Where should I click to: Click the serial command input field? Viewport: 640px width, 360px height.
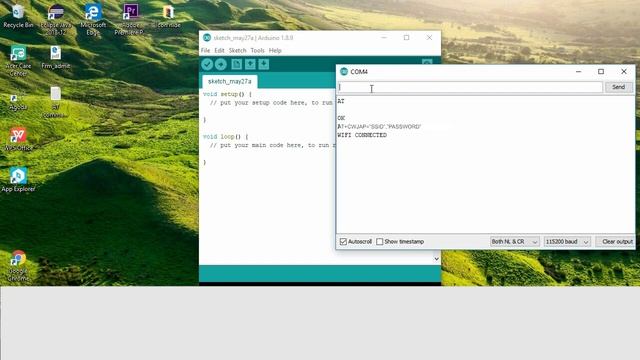(x=470, y=87)
